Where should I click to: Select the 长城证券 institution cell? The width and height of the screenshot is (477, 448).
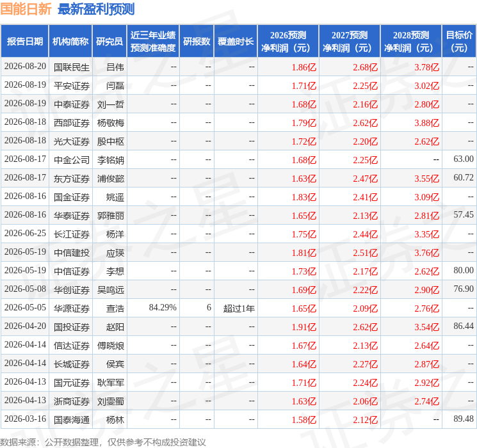tap(72, 364)
